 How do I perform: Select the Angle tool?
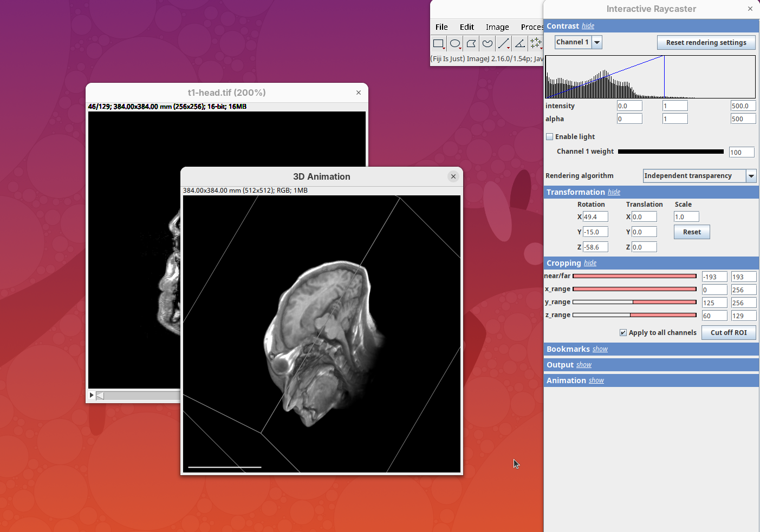coord(519,43)
